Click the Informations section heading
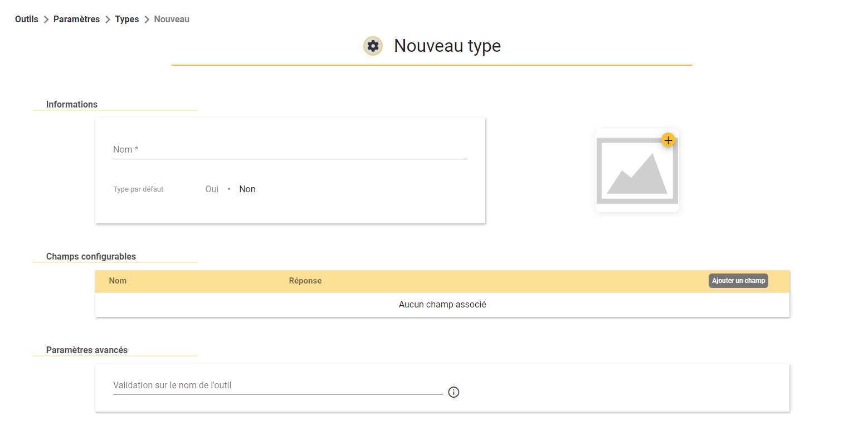Viewport: 868px width, 425px height. click(x=72, y=105)
